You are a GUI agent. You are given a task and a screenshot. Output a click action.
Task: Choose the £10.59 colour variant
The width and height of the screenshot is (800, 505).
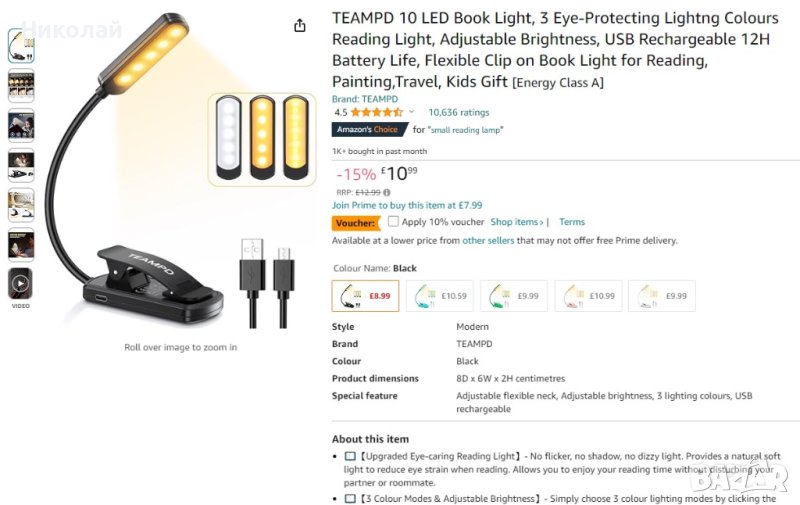pyautogui.click(x=439, y=296)
